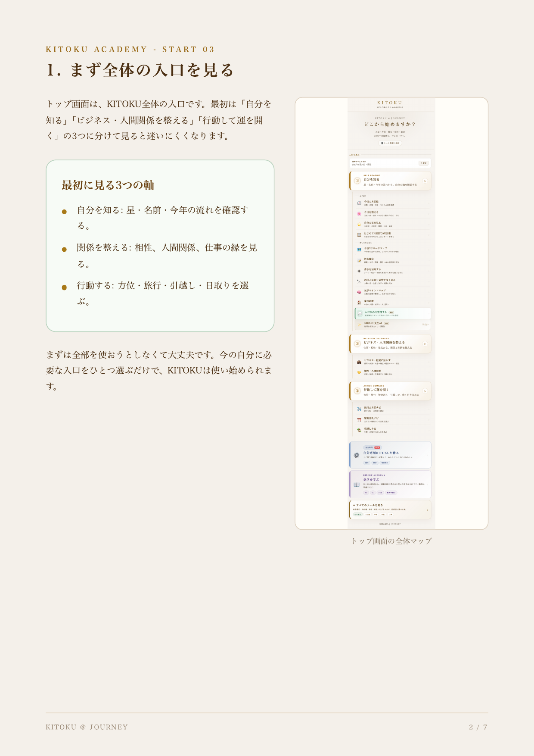Click the 保存 chip on 自分専用KITOKU card
Image resolution: width=534 pixels, height=756 pixels.
(x=375, y=462)
